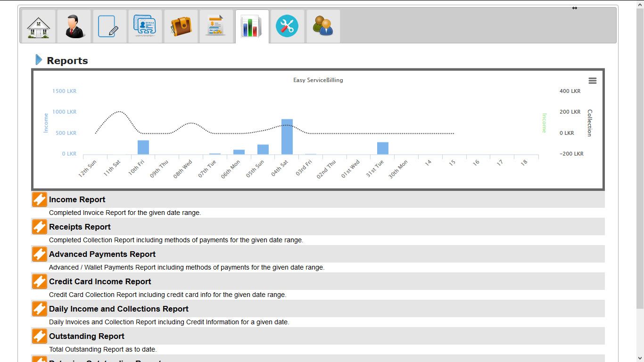Viewport: 644px width, 362px height.
Task: Click the orange icon beside Outstanding Report
Action: click(x=40, y=336)
